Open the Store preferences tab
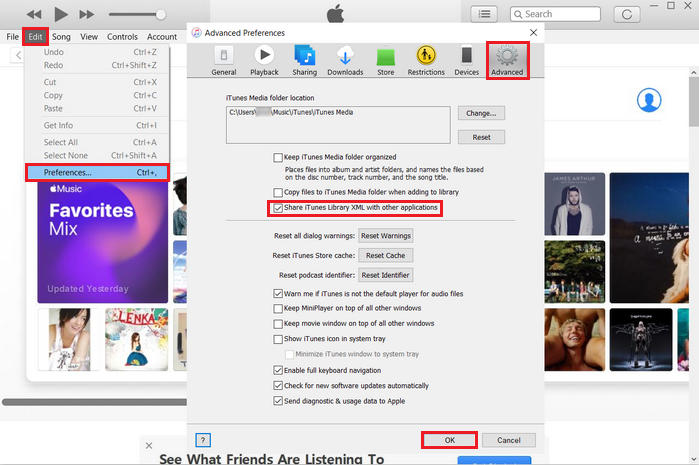The width and height of the screenshot is (699, 465). 386,61
